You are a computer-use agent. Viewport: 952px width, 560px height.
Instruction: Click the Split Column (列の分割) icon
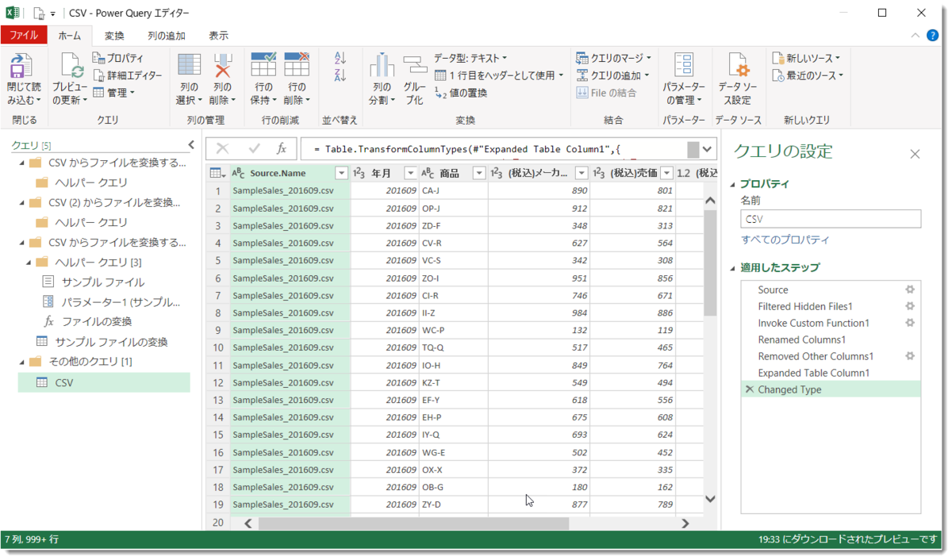[382, 66]
